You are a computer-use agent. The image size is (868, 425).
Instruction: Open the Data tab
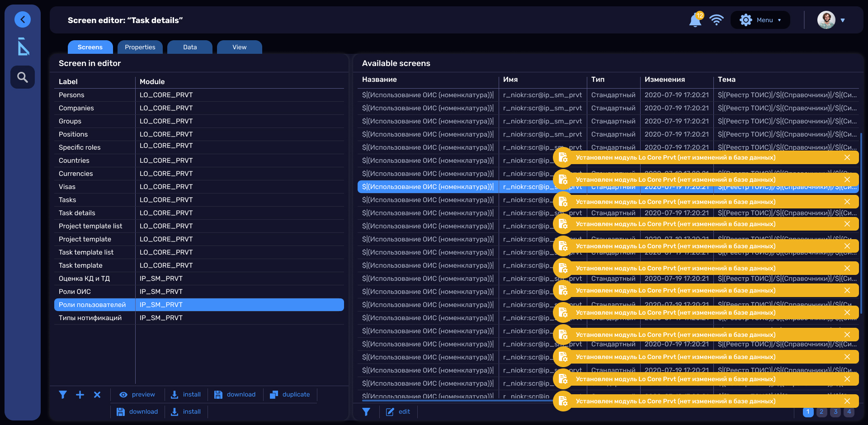click(190, 47)
